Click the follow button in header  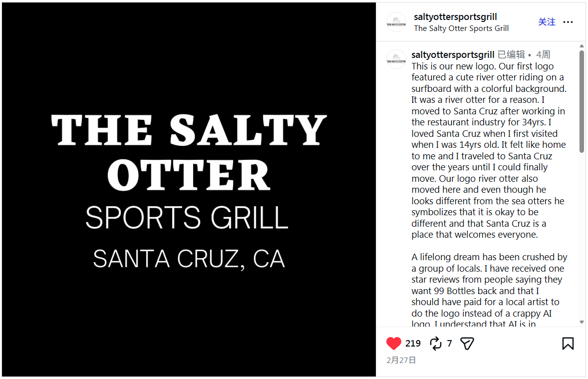click(x=547, y=22)
